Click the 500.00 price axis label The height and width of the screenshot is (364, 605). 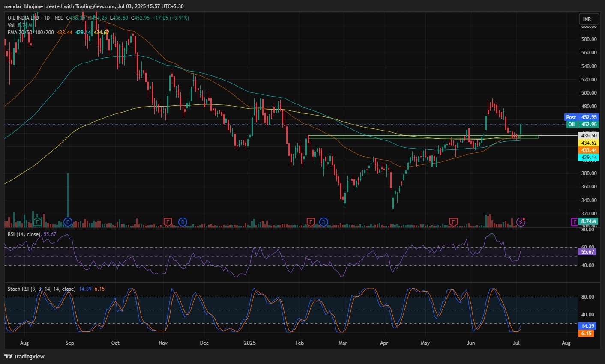pos(589,93)
